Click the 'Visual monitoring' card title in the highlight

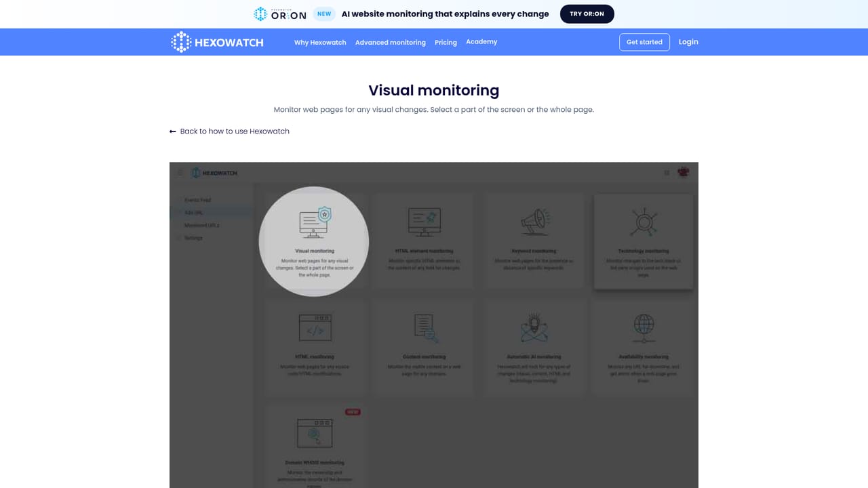[x=315, y=251]
